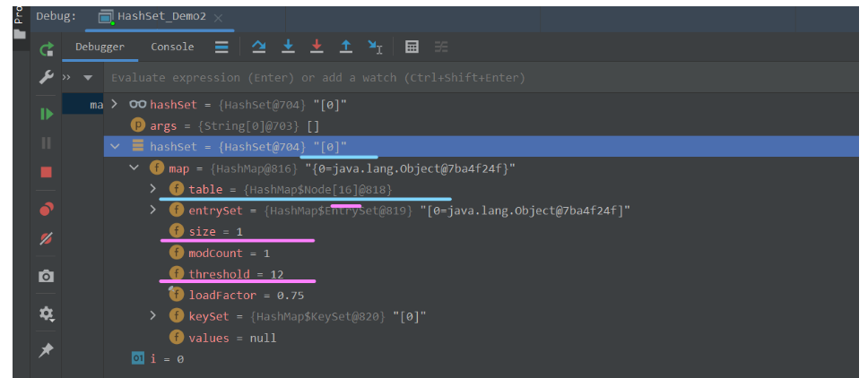Screen dimensions: 868x378
Task: Expand hidden tabs double chevron
Action: (66, 77)
